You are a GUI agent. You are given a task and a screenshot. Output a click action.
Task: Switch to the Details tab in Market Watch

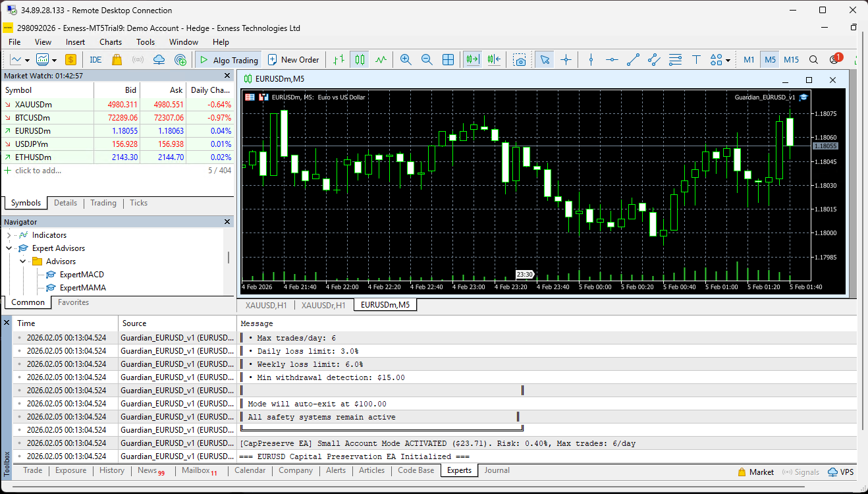coord(65,203)
